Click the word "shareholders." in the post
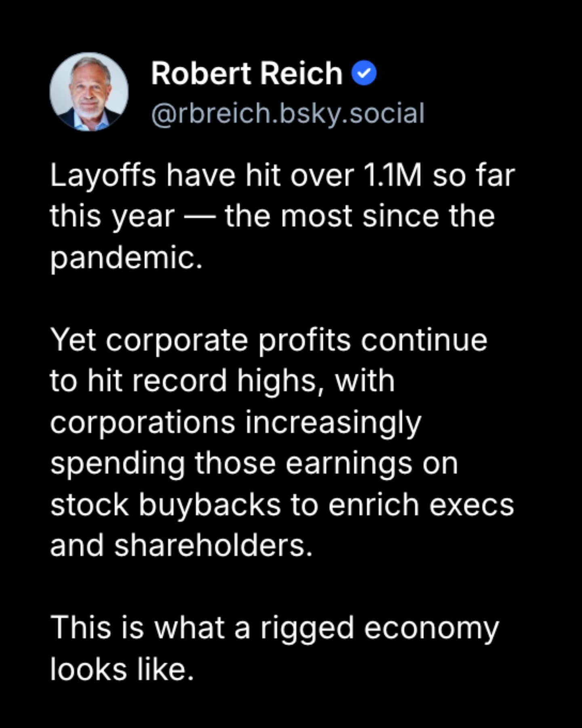 (213, 546)
